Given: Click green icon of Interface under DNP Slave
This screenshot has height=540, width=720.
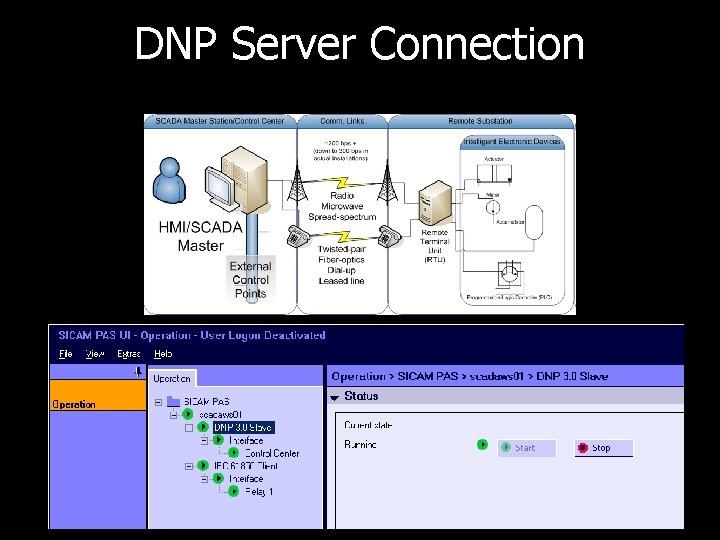Looking at the screenshot, I should [219, 440].
